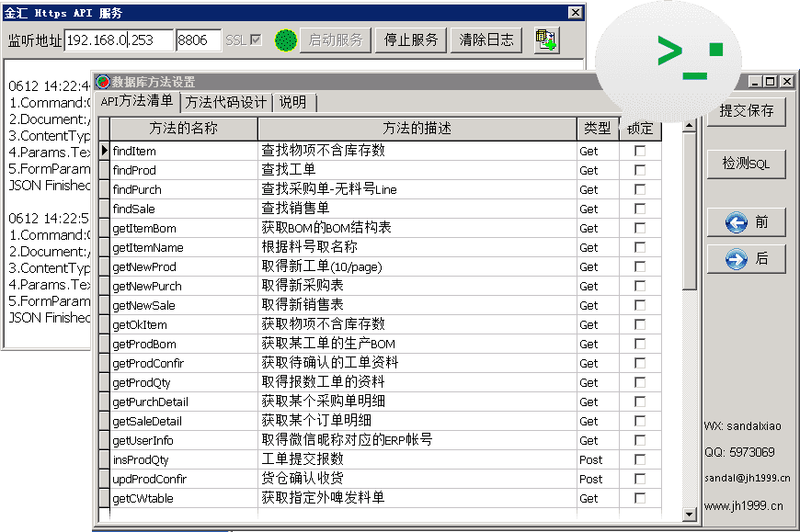The image size is (800, 532).
Task: Maximize the 数据库方法设置 window
Action: 771,82
